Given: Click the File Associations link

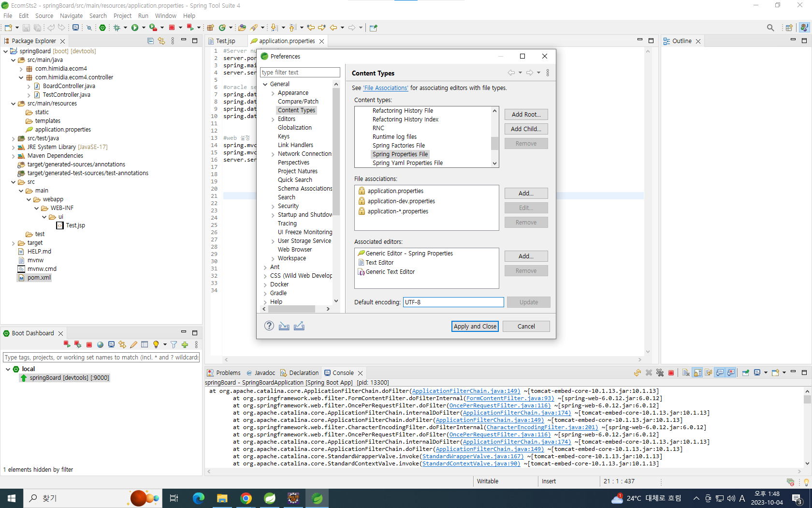Looking at the screenshot, I should (x=386, y=88).
